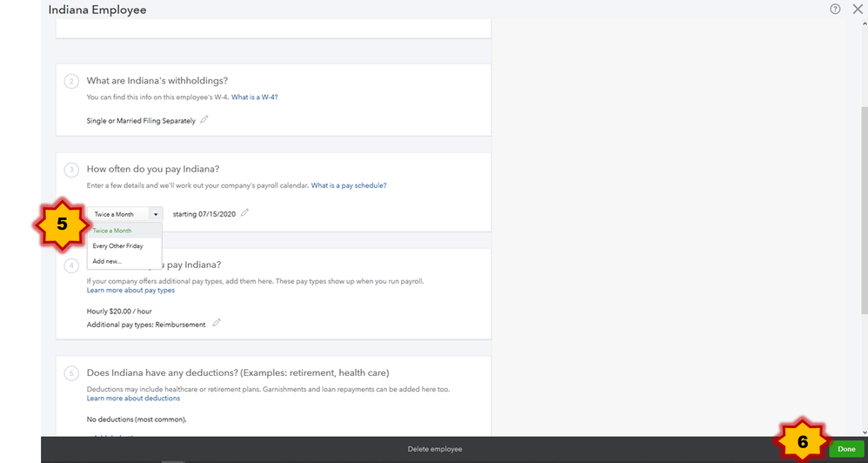The image size is (868, 463).
Task: Open Learn more about deductions link
Action: click(133, 399)
